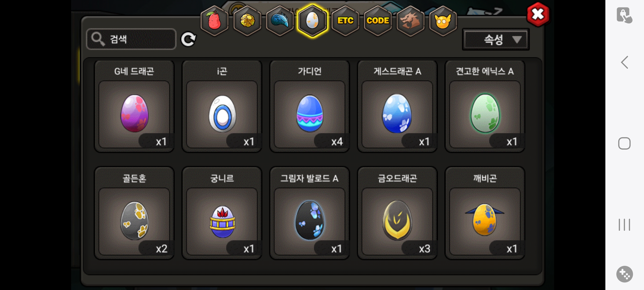
Task: Open the yellow horned mask tab
Action: (x=443, y=21)
